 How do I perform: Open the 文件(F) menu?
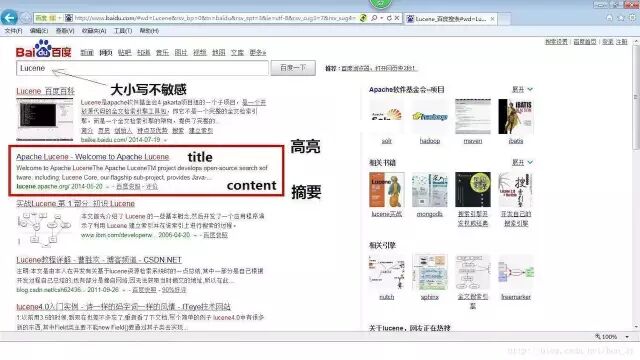tap(13, 31)
